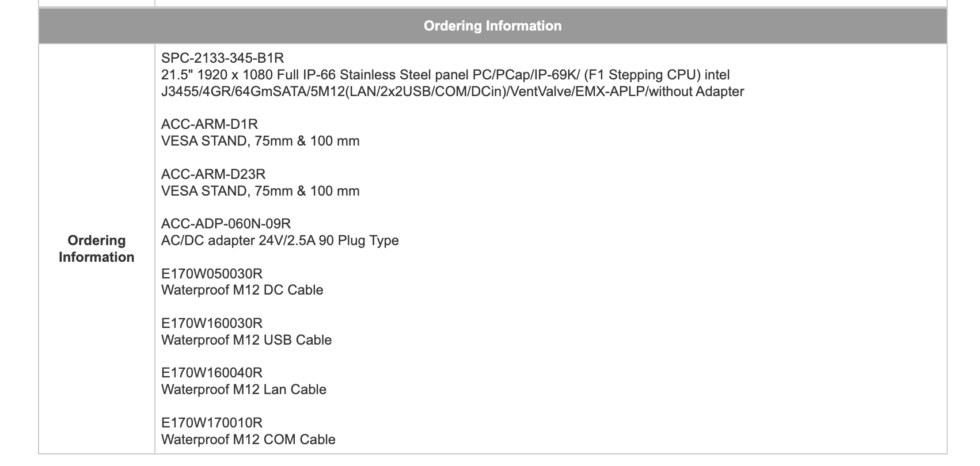Select the ACC-ARM-D1R part number
This screenshot has height=466, width=980.
210,124
